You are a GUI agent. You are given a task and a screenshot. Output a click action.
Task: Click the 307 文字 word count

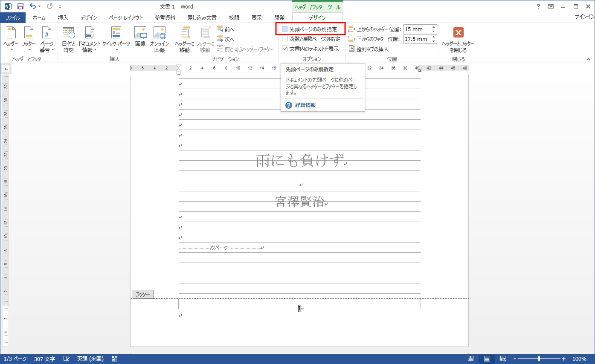[44, 359]
